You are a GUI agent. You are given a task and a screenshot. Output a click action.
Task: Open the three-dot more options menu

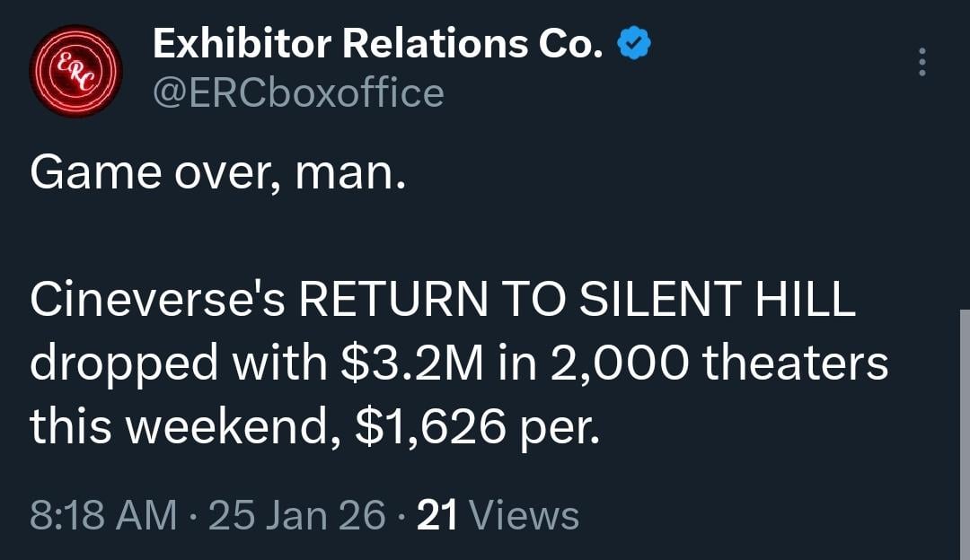(921, 62)
